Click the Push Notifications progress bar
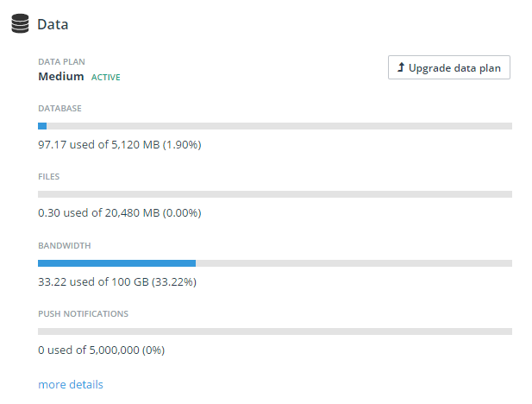This screenshot has width=532, height=404. click(275, 331)
